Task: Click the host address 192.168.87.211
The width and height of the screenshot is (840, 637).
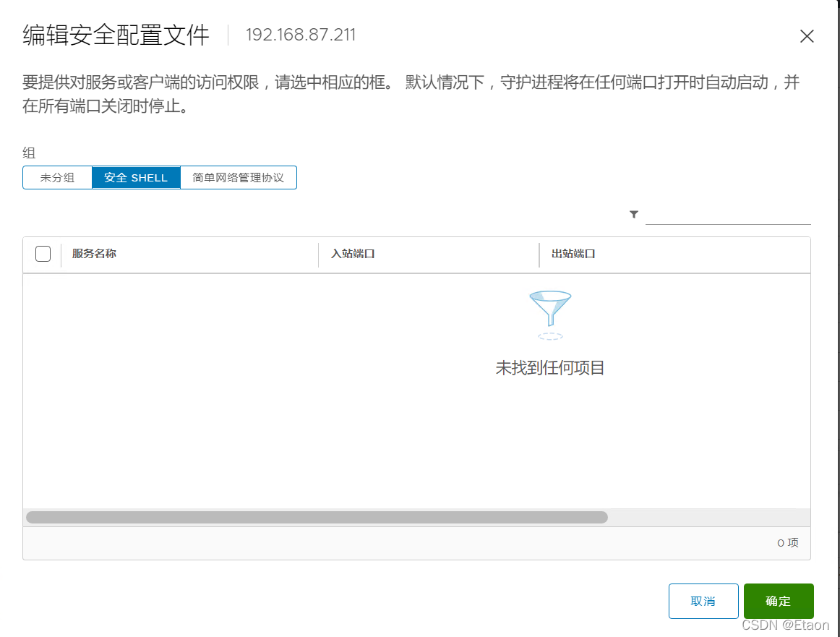Action: click(301, 34)
